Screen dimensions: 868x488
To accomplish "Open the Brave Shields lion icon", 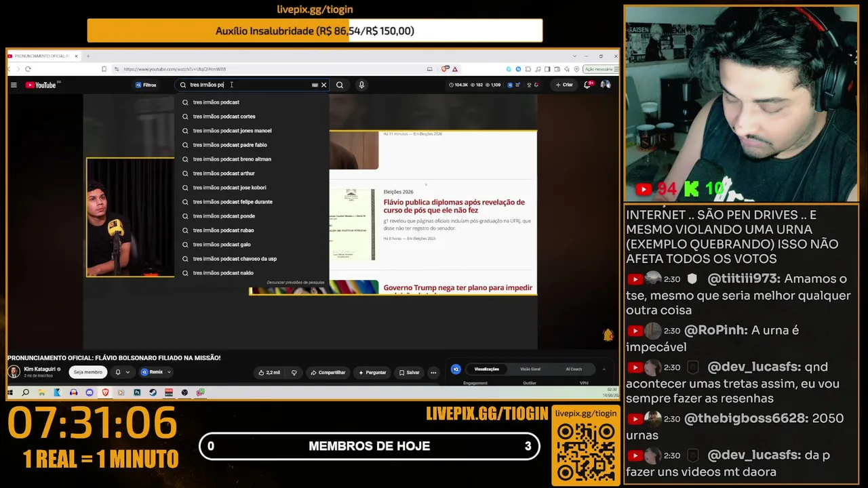I will pyautogui.click(x=445, y=68).
